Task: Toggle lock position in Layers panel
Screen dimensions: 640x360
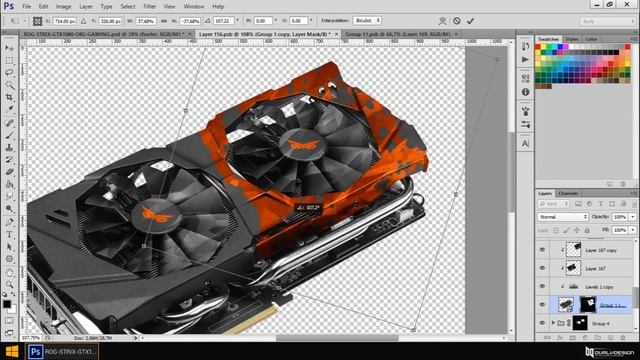Action: 576,230
